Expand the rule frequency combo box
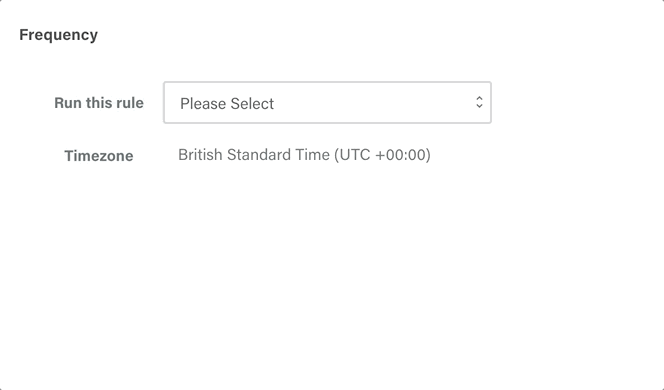This screenshot has width=664, height=390. [x=327, y=102]
